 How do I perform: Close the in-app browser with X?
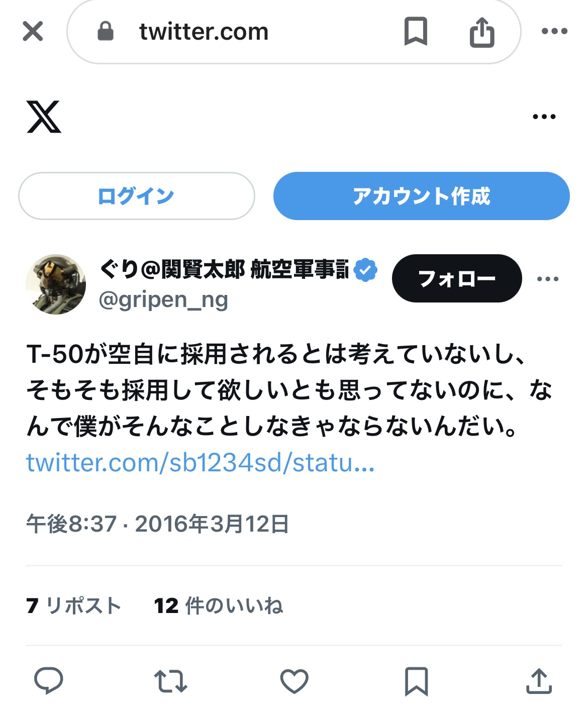pyautogui.click(x=33, y=31)
